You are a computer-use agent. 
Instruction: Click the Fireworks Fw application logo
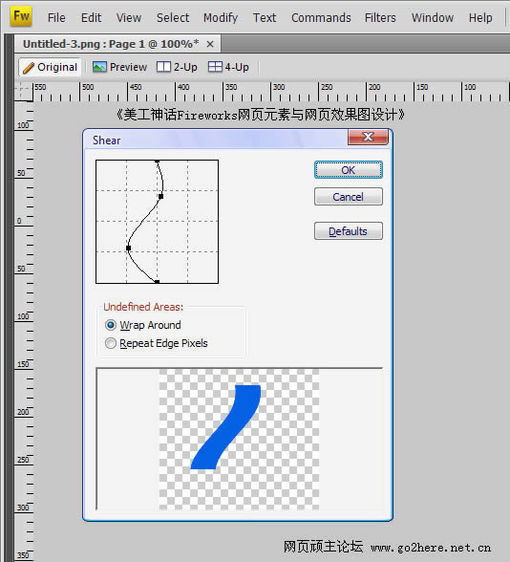[x=22, y=17]
